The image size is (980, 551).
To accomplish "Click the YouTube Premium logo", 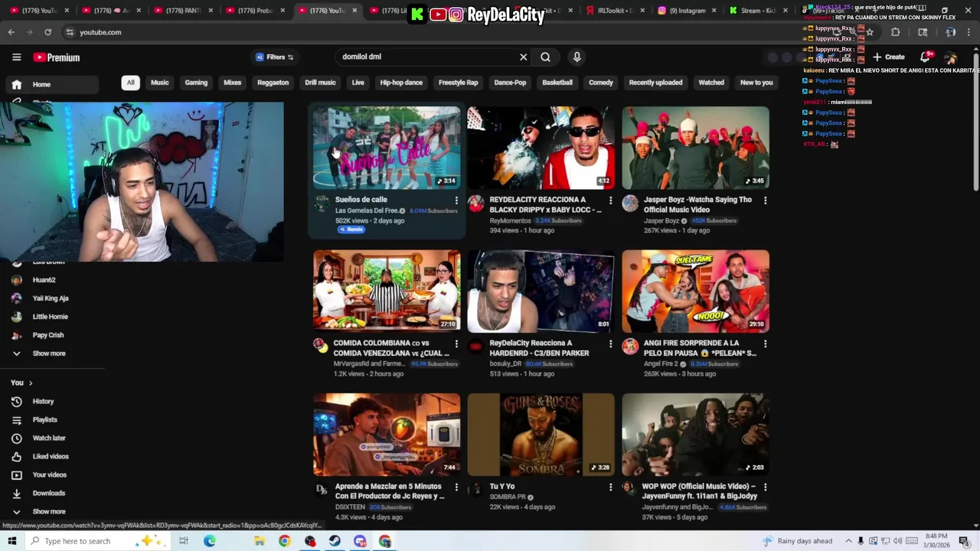I will 56,57.
